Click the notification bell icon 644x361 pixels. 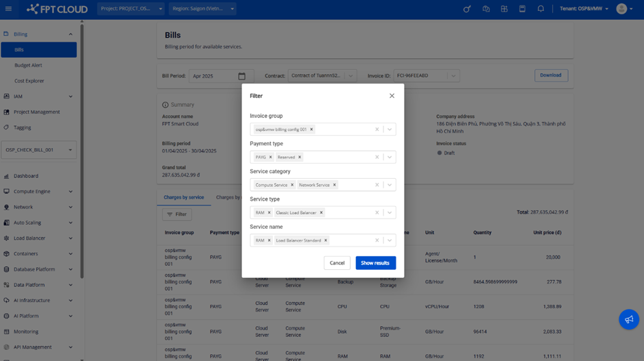[x=540, y=9]
